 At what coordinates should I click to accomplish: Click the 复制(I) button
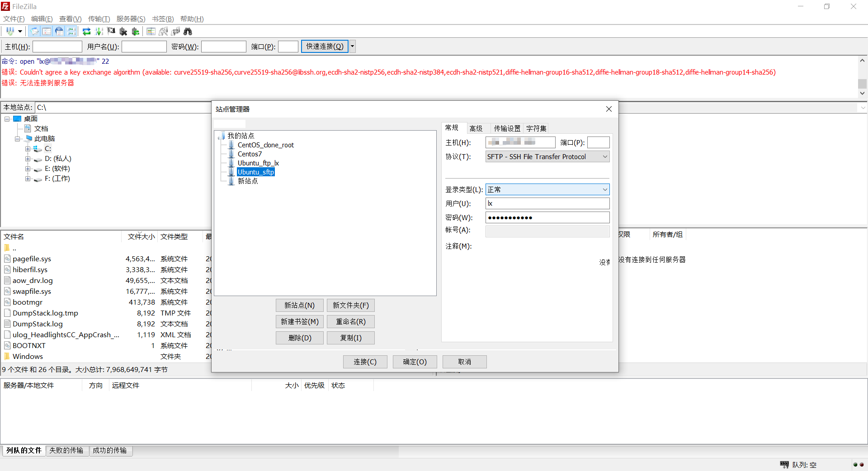pyautogui.click(x=351, y=338)
